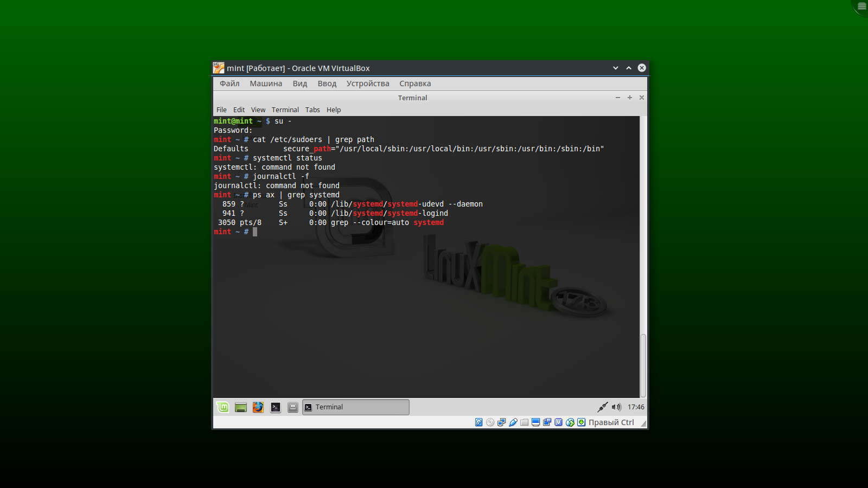The height and width of the screenshot is (488, 868).
Task: Open the terminal Help menu
Action: pos(334,110)
